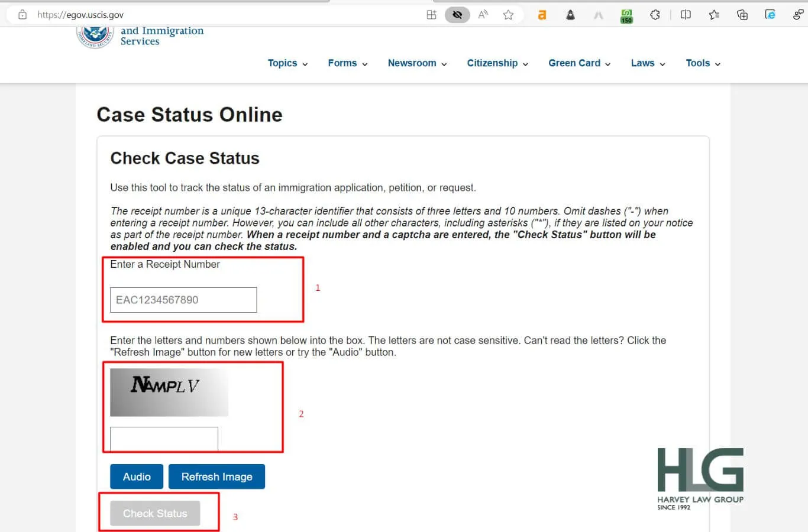Click the Read Aloud icon in address bar

483,15
